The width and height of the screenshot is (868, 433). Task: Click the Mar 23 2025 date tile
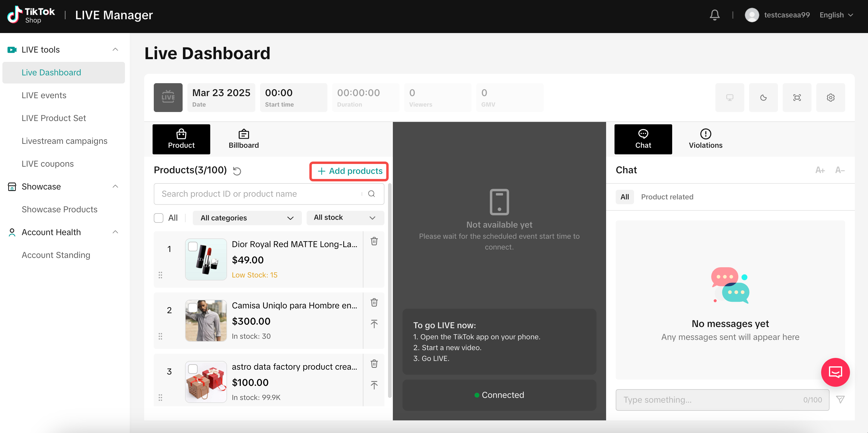(221, 97)
